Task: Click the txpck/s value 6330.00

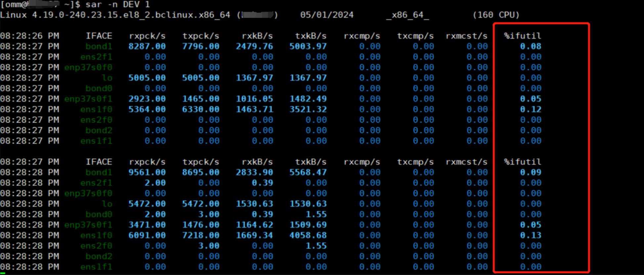Action: pos(201,109)
